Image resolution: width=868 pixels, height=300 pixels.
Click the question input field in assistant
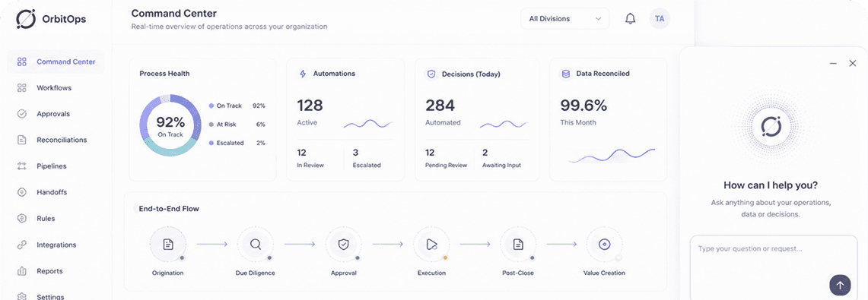[773, 267]
